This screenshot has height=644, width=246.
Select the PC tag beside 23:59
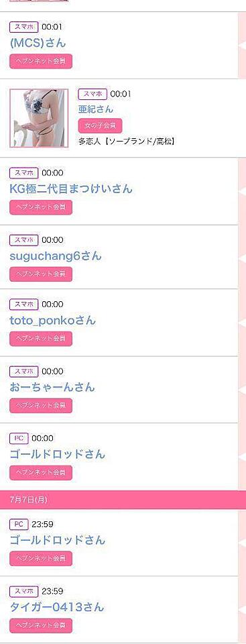coord(19,525)
